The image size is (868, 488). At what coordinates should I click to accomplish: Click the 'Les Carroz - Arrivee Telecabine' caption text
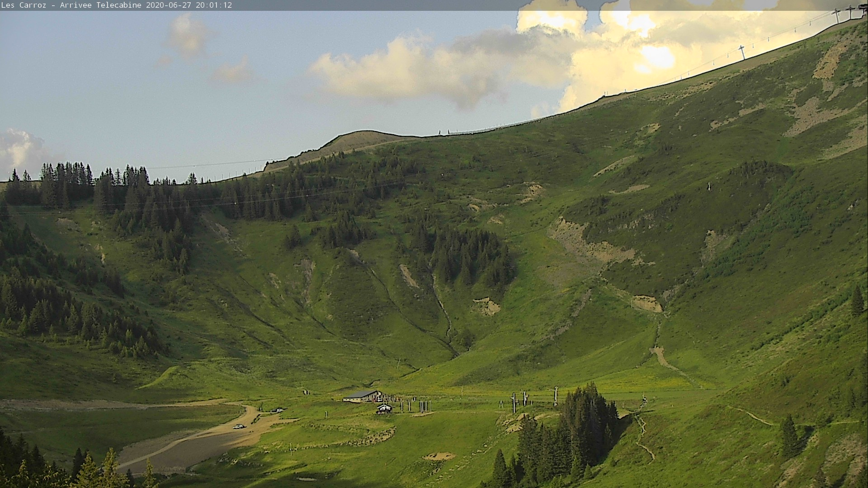(72, 5)
